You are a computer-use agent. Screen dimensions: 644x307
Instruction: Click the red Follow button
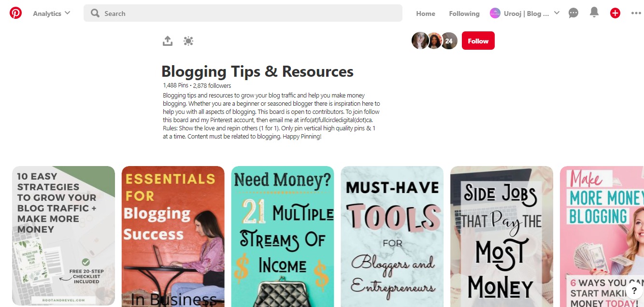478,41
